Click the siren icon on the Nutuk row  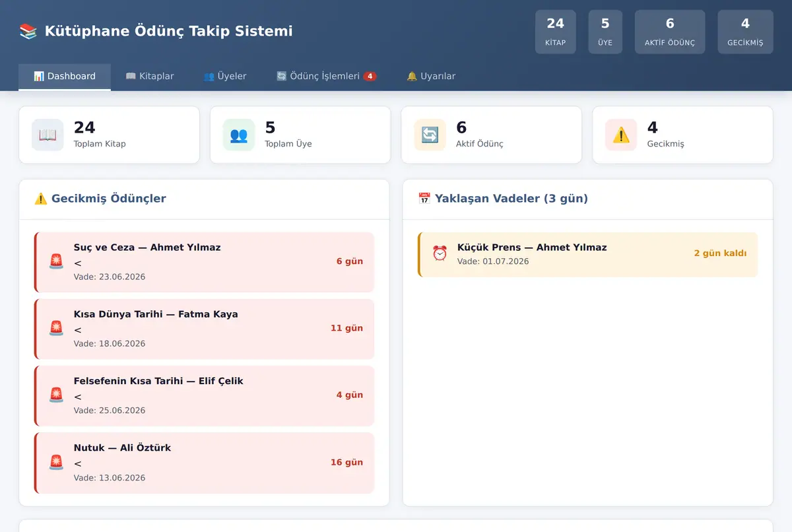click(57, 462)
